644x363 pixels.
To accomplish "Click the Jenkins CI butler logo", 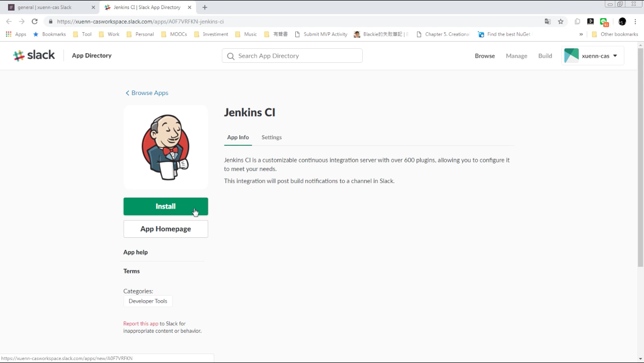I will 166,147.
